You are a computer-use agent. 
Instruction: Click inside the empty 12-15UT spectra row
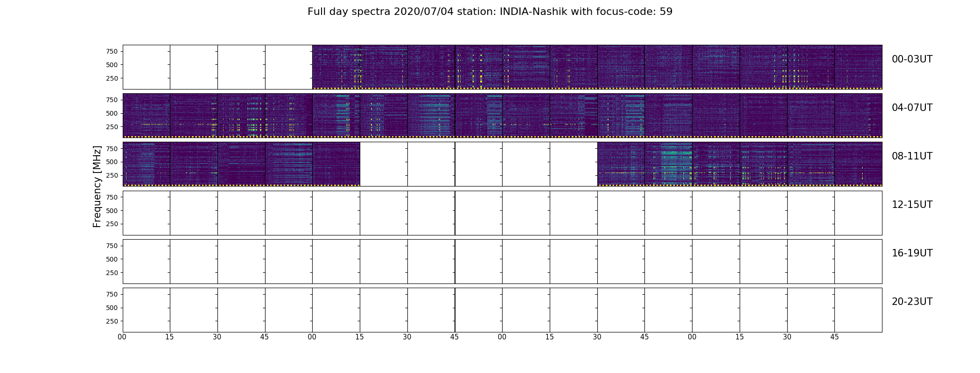502,213
